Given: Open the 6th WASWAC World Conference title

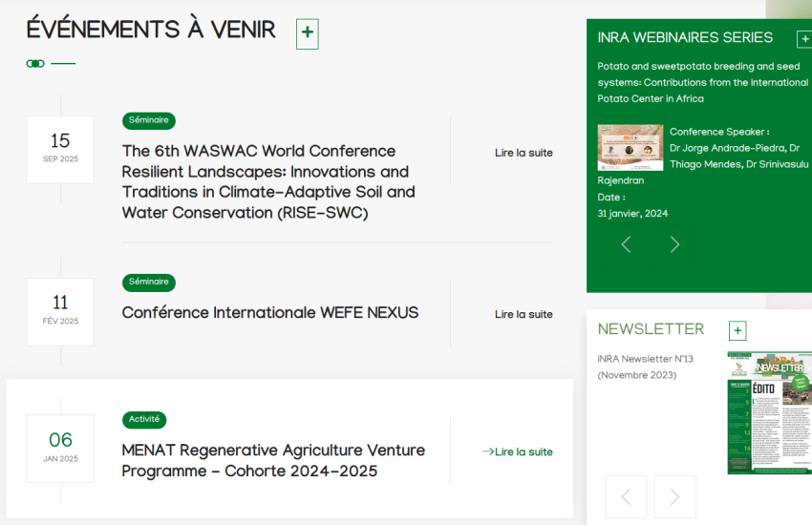Looking at the screenshot, I should click(x=268, y=181).
